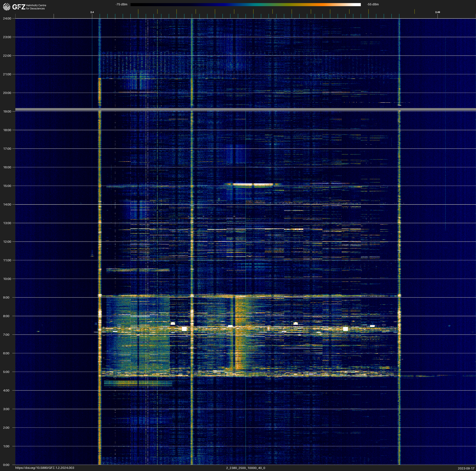The height and width of the screenshot is (471, 476).
Task: Click the dBm color scale gradient bar
Action: pos(245,4)
